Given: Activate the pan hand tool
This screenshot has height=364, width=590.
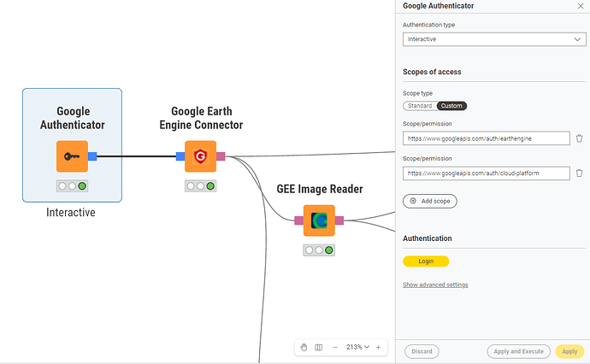Looking at the screenshot, I should pyautogui.click(x=304, y=347).
